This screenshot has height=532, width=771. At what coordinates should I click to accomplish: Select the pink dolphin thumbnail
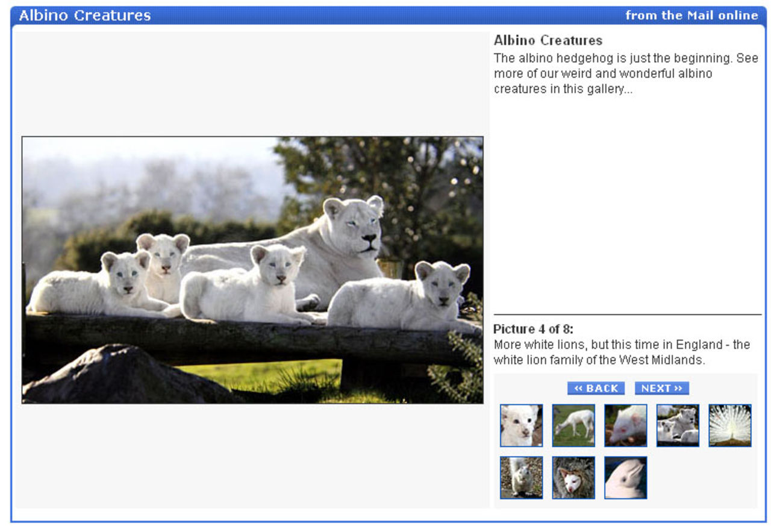(x=626, y=478)
